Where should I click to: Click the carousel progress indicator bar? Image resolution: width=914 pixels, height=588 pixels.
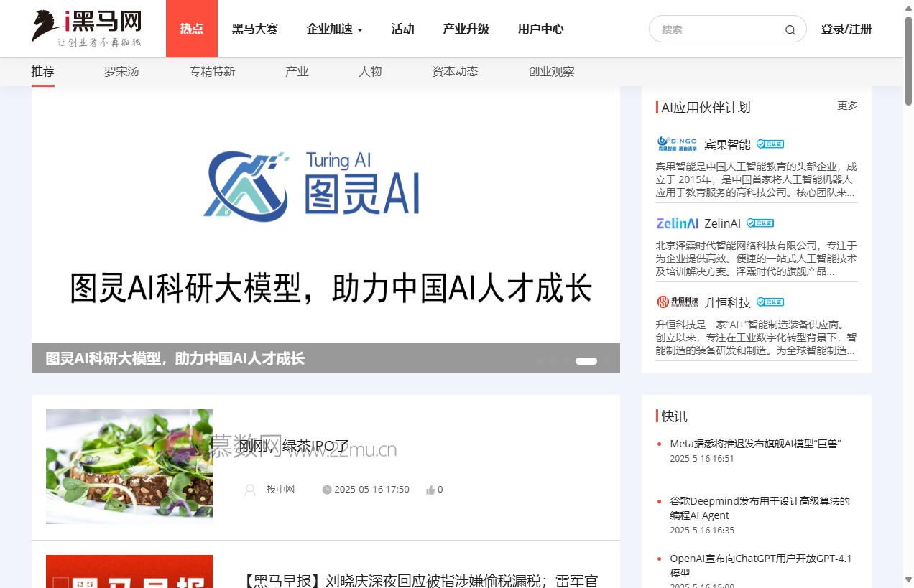586,361
